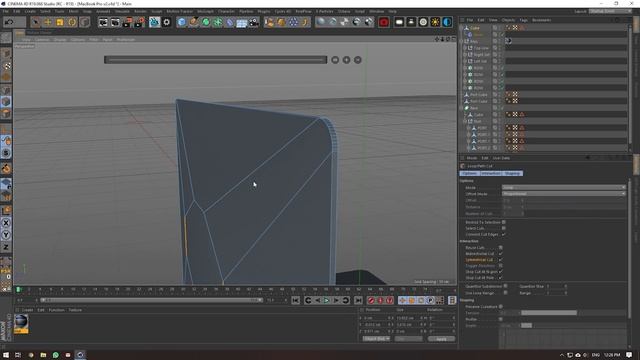Open the Spline Pen tool icon
The image size is (640, 360).
193,22
